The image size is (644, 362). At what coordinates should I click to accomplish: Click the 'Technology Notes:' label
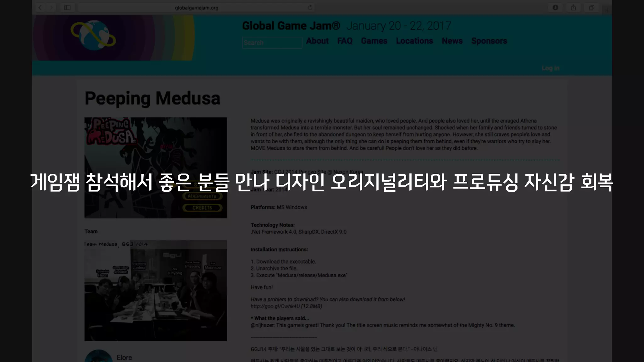coord(273,225)
